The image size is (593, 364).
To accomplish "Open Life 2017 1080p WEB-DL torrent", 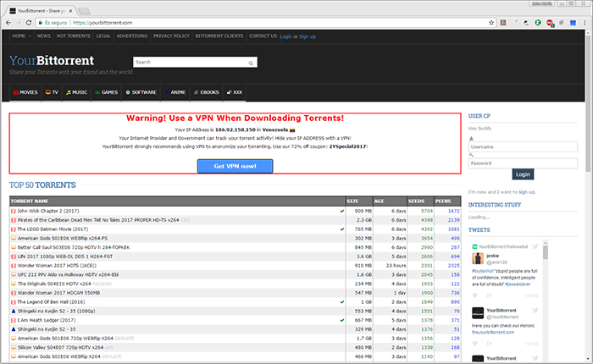I will click(65, 256).
